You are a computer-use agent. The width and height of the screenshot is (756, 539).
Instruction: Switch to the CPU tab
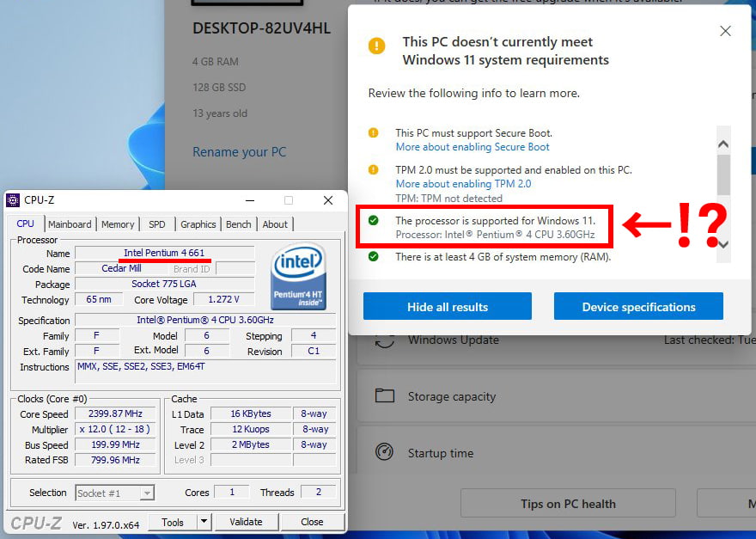(26, 224)
